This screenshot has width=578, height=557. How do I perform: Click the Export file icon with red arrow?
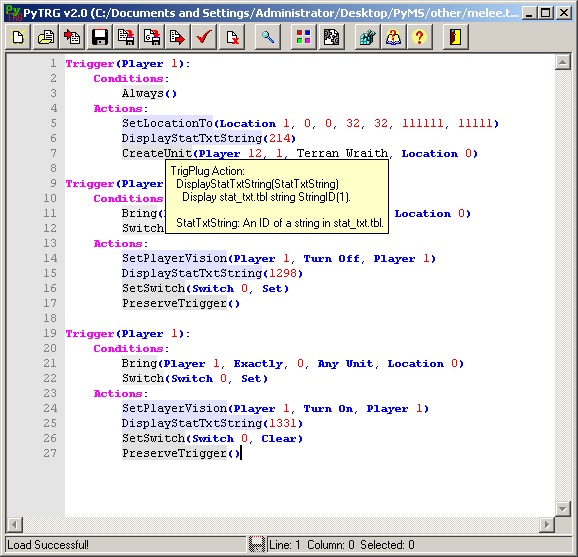[x=178, y=37]
